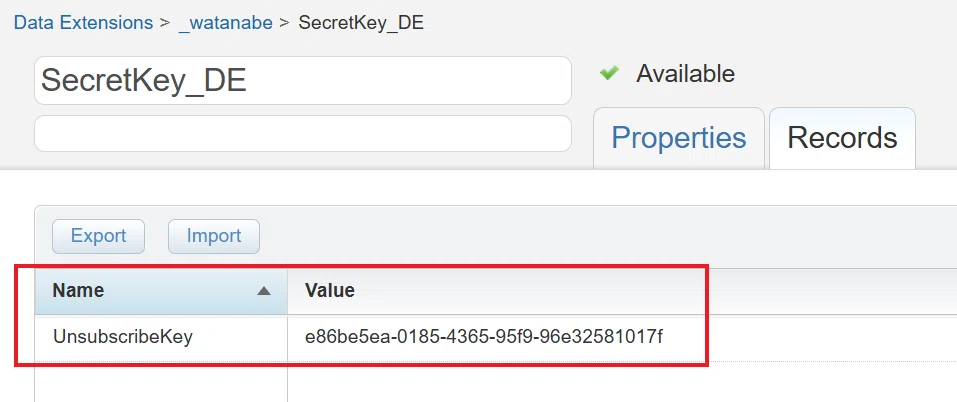957x402 pixels.
Task: Click the Export button
Action: 98,236
